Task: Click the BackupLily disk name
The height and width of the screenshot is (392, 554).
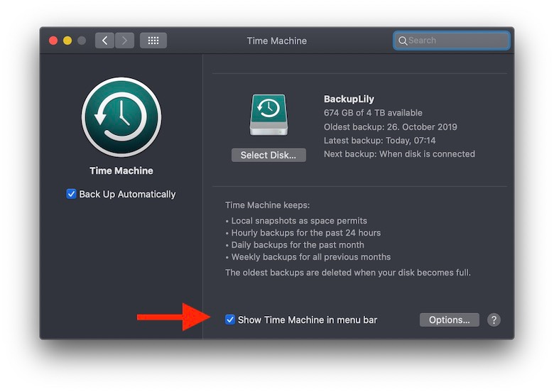Action: [349, 99]
